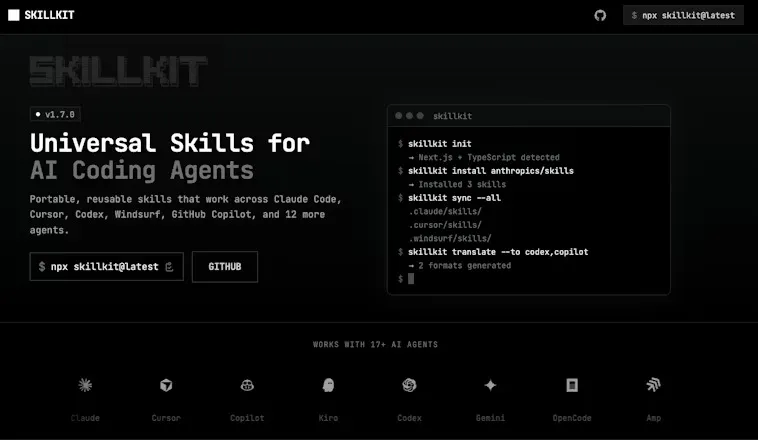758x440 pixels.
Task: Click the '.windsurf/skills/' output line
Action: click(450, 238)
